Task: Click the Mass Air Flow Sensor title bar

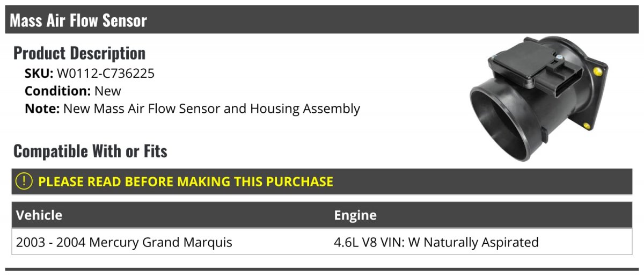Action: 322,20
